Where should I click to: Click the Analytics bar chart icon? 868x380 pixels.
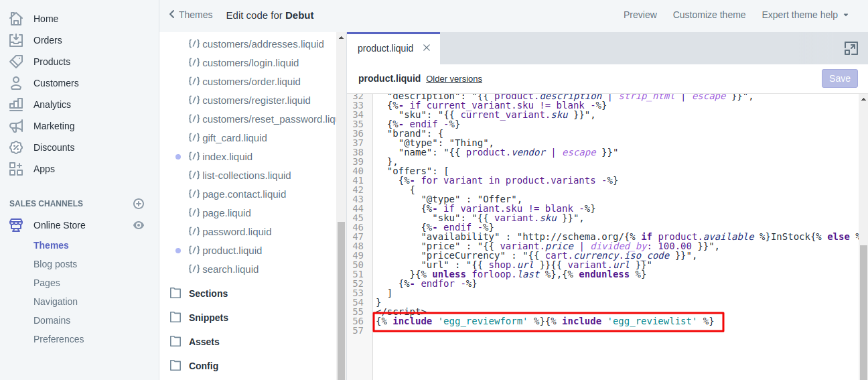(x=16, y=105)
